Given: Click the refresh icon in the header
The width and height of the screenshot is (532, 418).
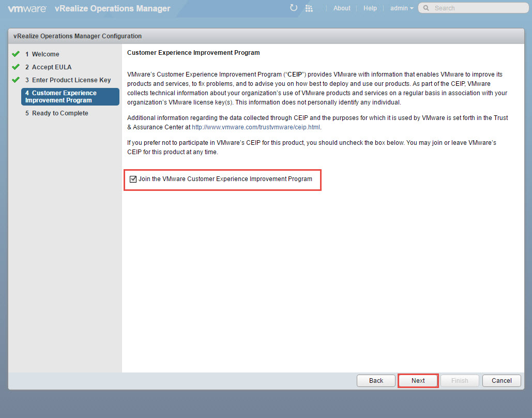Looking at the screenshot, I should tap(294, 8).
